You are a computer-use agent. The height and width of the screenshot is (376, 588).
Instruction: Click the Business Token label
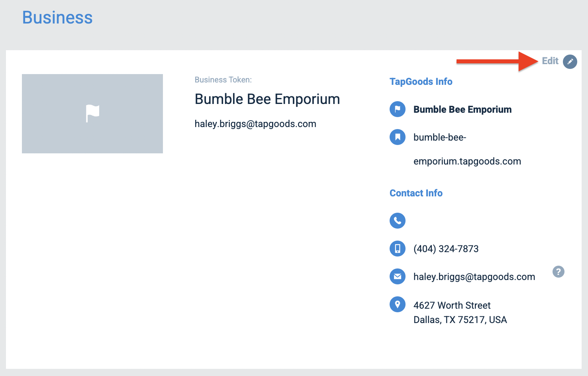tap(223, 80)
